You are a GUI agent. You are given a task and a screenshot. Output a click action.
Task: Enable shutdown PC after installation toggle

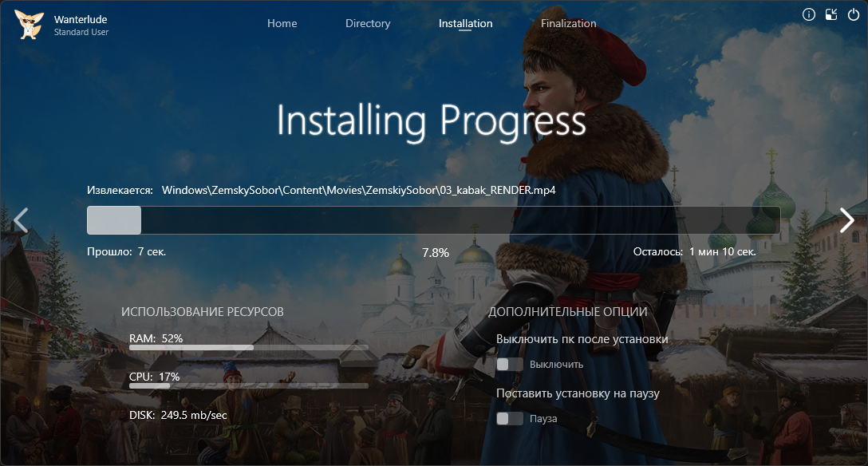click(510, 365)
